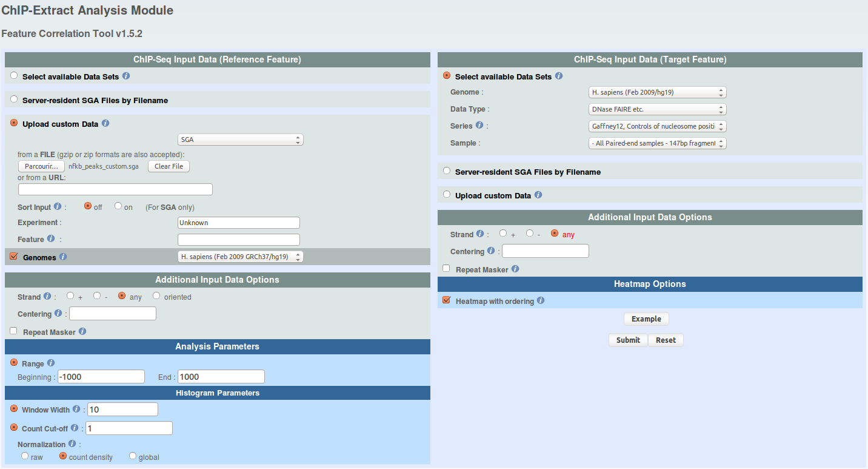The height and width of the screenshot is (469, 868).
Task: Click the Normalization info icon
Action: (72, 444)
